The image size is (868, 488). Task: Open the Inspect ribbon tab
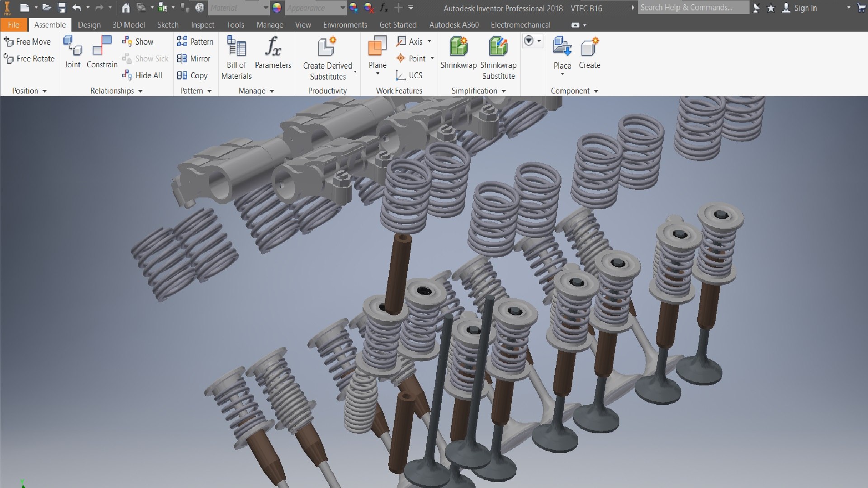coord(202,25)
